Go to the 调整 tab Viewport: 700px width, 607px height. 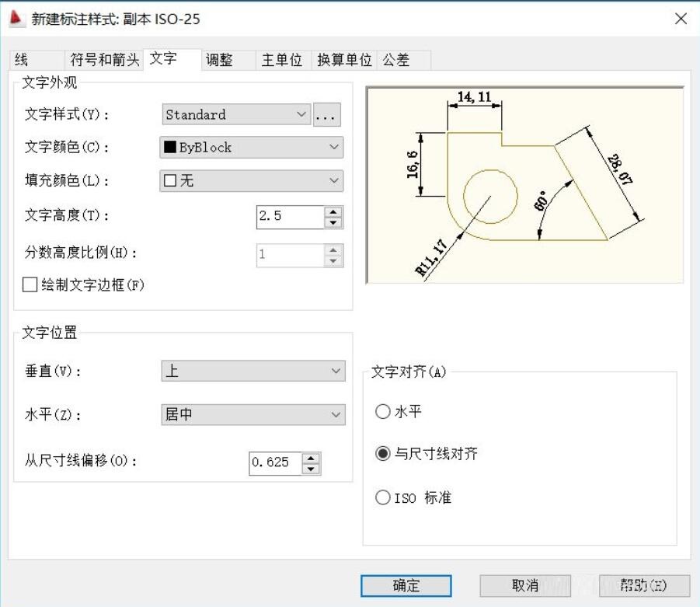coord(228,60)
